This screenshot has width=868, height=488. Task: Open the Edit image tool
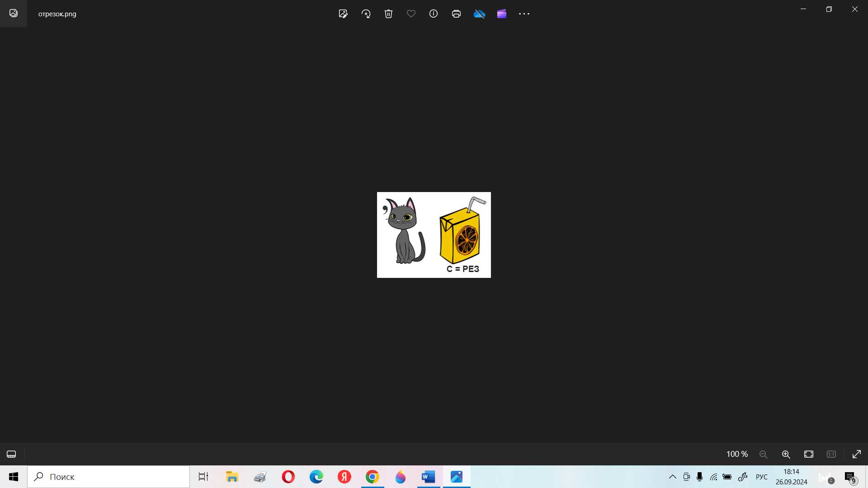(343, 14)
